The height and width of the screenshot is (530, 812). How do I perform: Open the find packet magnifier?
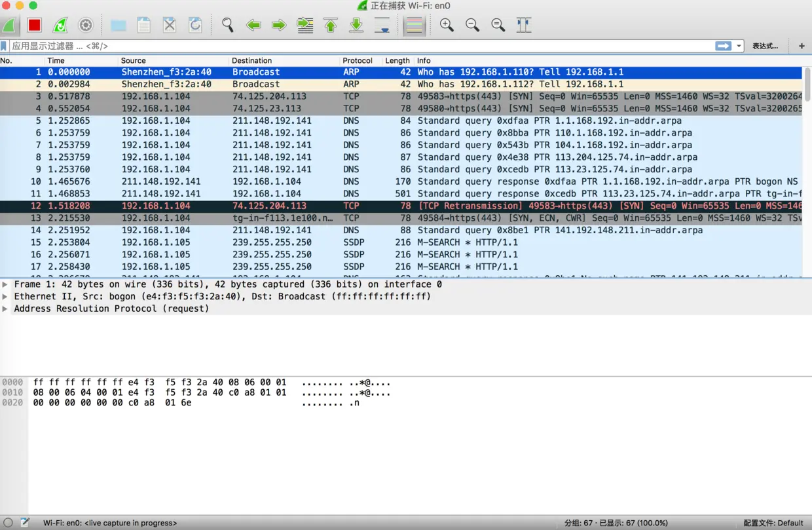[228, 26]
